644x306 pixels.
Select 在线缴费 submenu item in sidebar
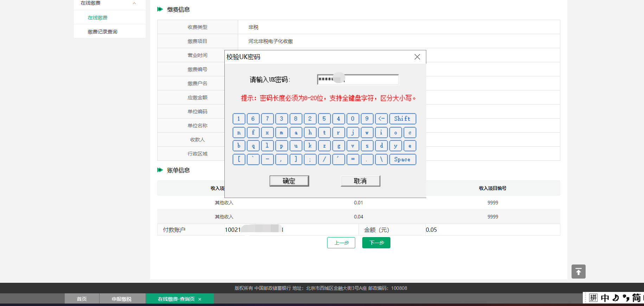pos(97,18)
